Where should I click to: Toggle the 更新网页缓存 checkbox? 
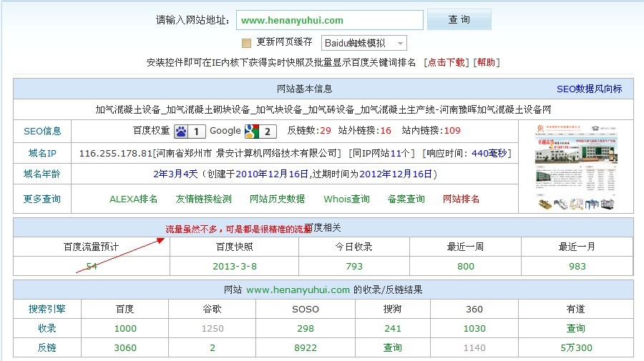(247, 43)
